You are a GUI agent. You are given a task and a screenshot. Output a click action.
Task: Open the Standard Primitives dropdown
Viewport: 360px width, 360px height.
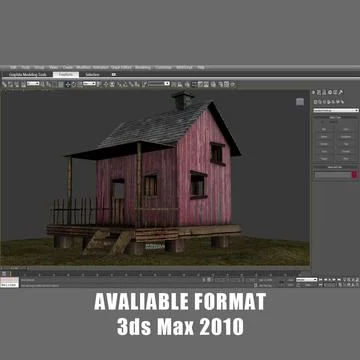(x=336, y=110)
